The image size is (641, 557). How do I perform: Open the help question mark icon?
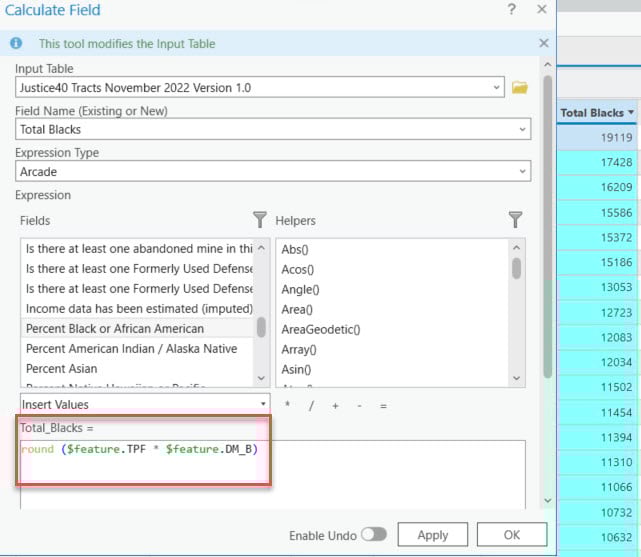[511, 9]
